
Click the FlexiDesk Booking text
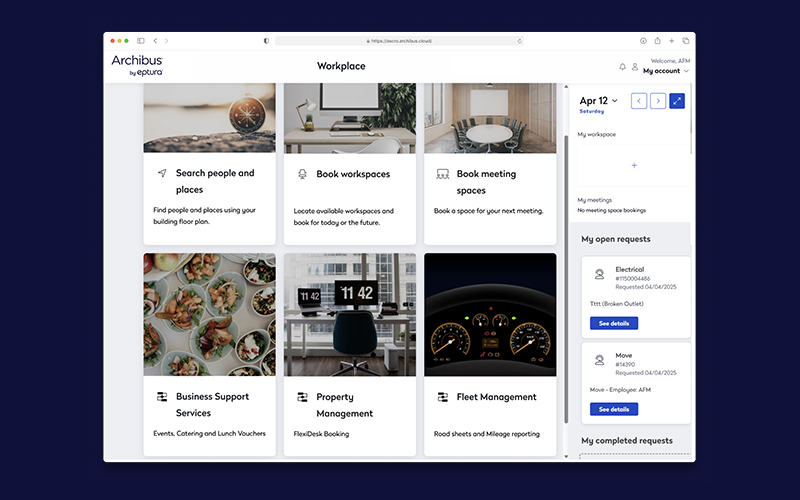321,434
